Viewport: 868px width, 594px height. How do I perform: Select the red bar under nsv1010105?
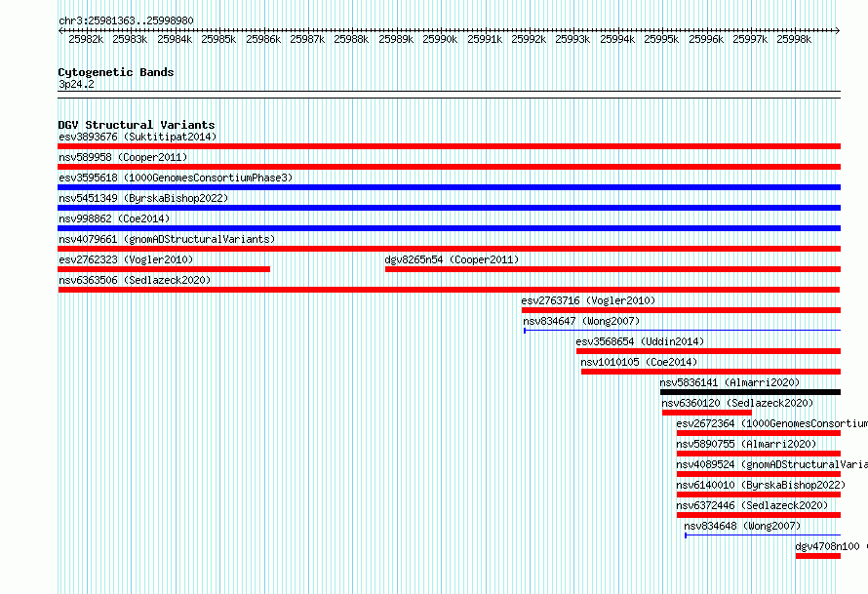711,372
